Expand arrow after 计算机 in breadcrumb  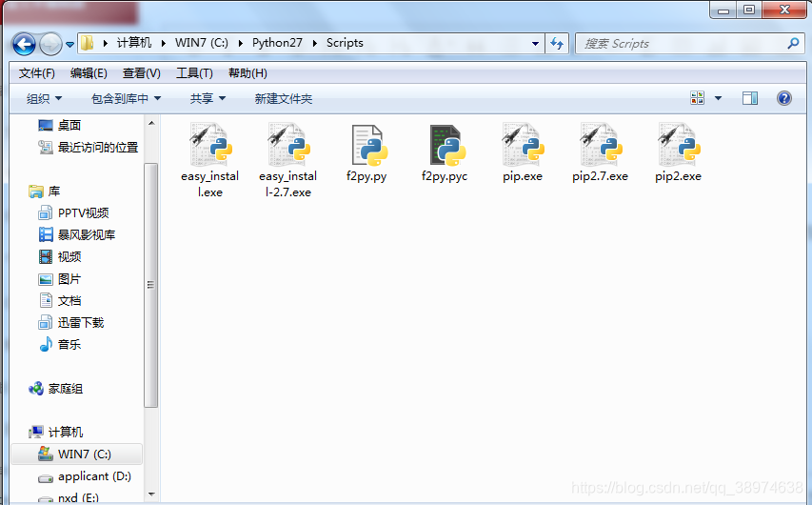pyautogui.click(x=163, y=44)
